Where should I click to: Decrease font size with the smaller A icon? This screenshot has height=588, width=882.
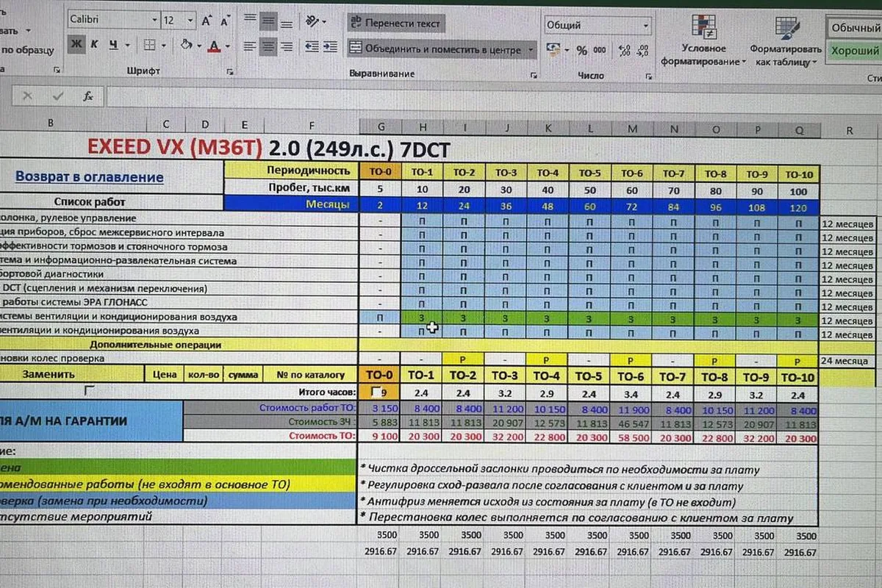tap(225, 21)
